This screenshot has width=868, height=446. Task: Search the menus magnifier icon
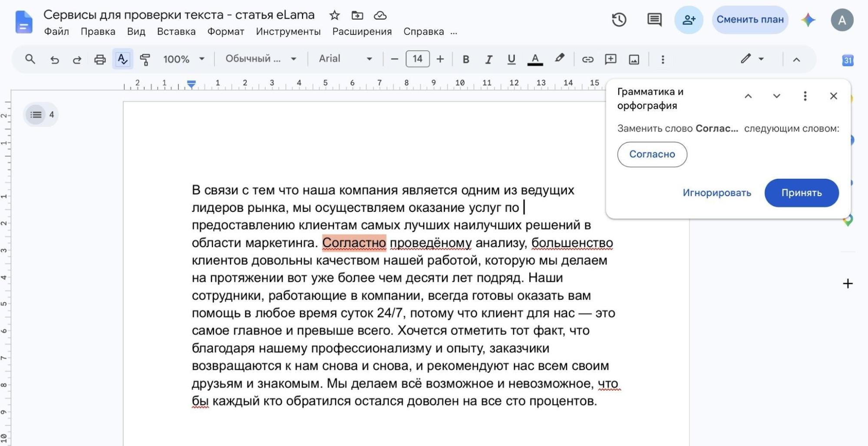pos(30,59)
